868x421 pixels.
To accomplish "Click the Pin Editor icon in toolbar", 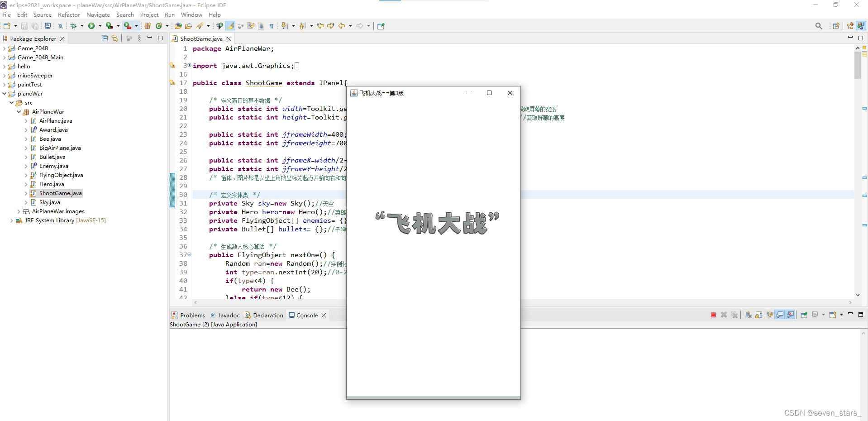I will pyautogui.click(x=381, y=26).
